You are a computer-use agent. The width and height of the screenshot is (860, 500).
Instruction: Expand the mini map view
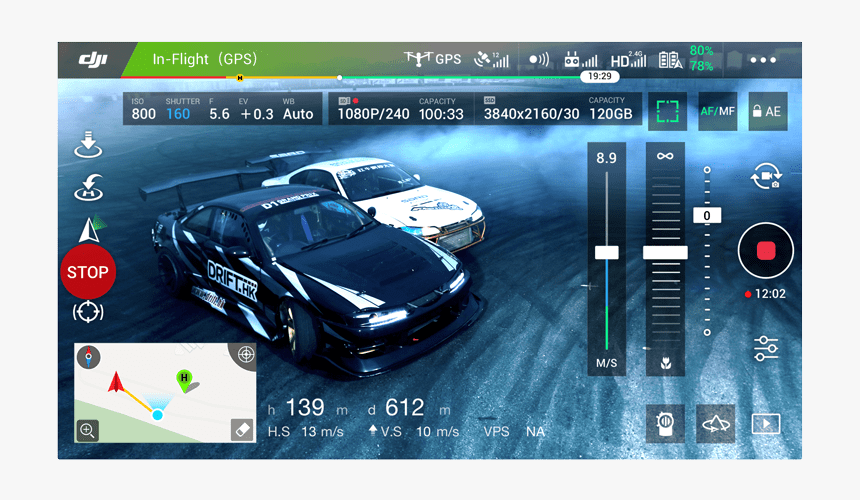[165, 393]
